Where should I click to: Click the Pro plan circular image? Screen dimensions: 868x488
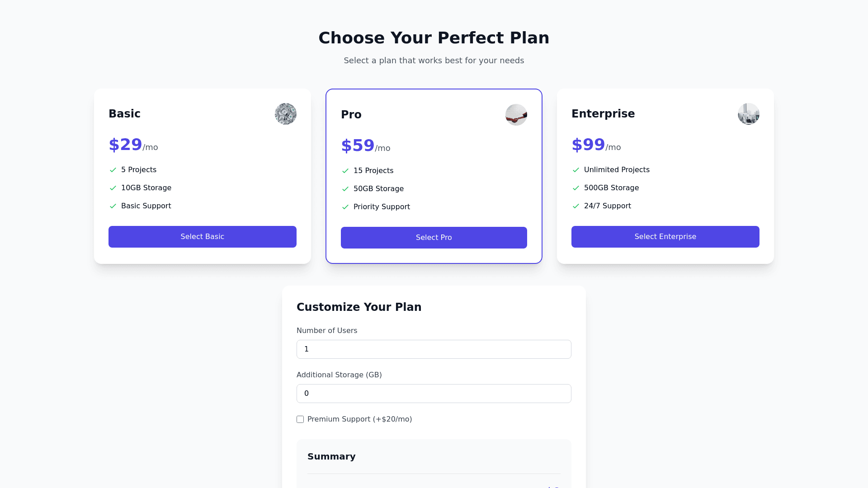[x=516, y=115]
